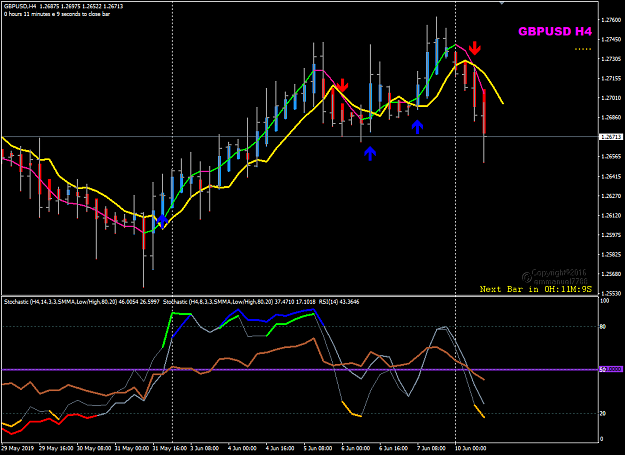Click the 1.26120 price scale label
The image size is (625, 455).
pos(611,216)
